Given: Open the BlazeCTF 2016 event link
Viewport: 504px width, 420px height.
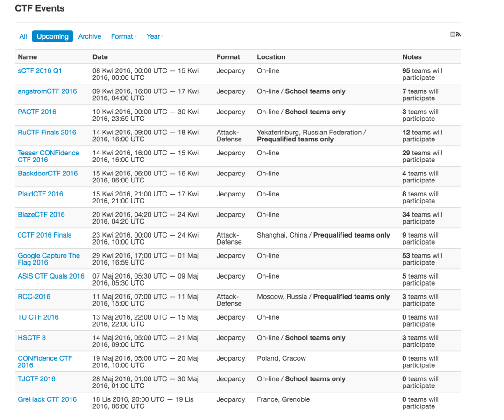Looking at the screenshot, I should click(41, 215).
